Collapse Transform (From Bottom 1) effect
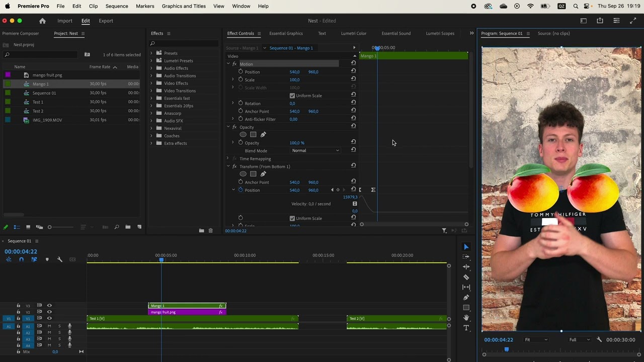Screen dimensions: 644x362 point(228,166)
